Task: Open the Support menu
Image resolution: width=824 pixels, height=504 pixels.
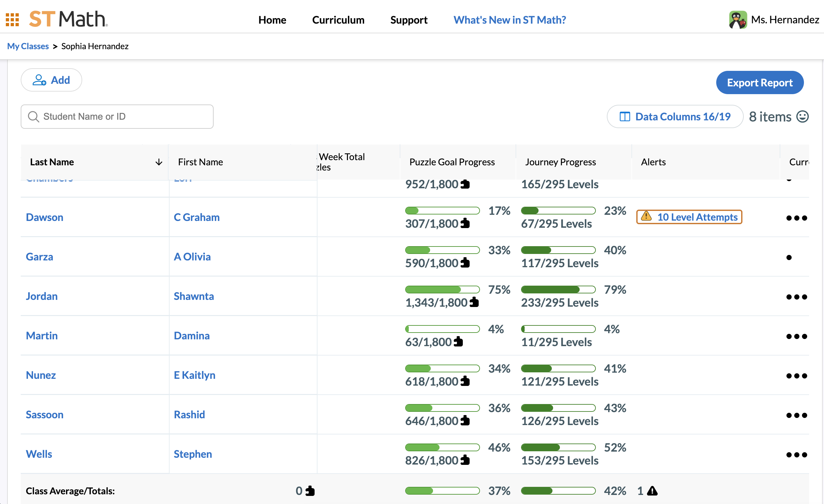Action: 409,20
